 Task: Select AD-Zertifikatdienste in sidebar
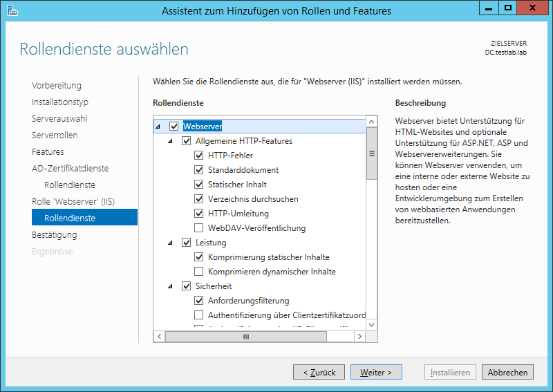pos(71,168)
